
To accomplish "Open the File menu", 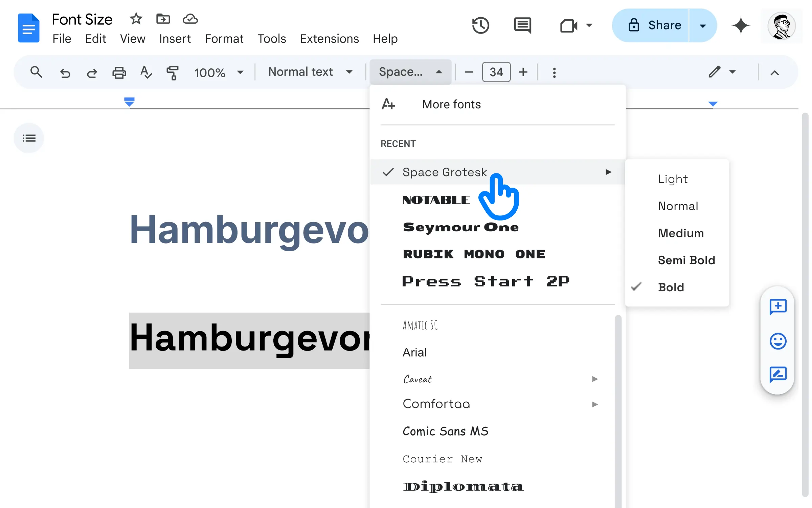I will (62, 39).
